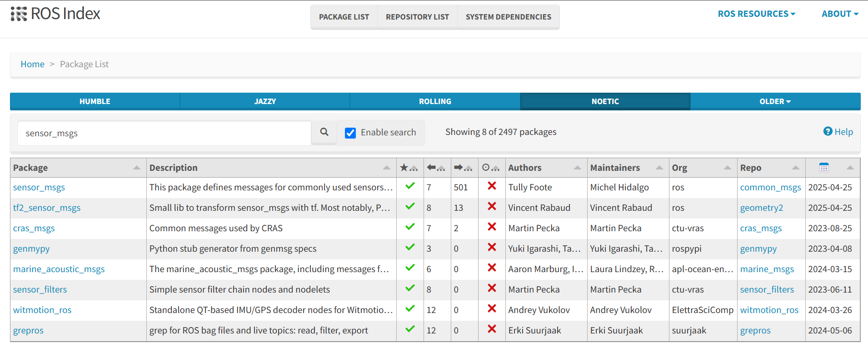Select the Noetic distro tab

(x=605, y=101)
